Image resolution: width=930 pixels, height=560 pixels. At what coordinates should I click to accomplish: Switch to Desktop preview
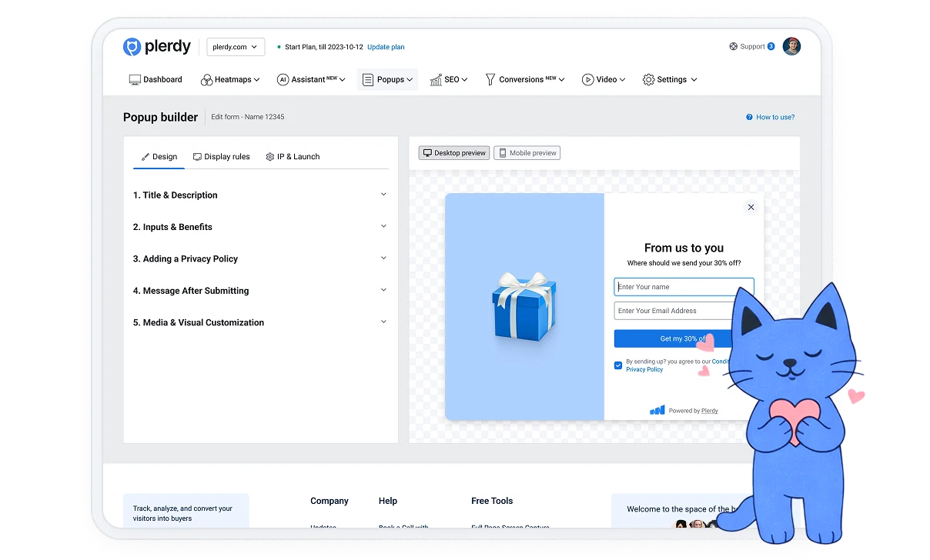(453, 153)
